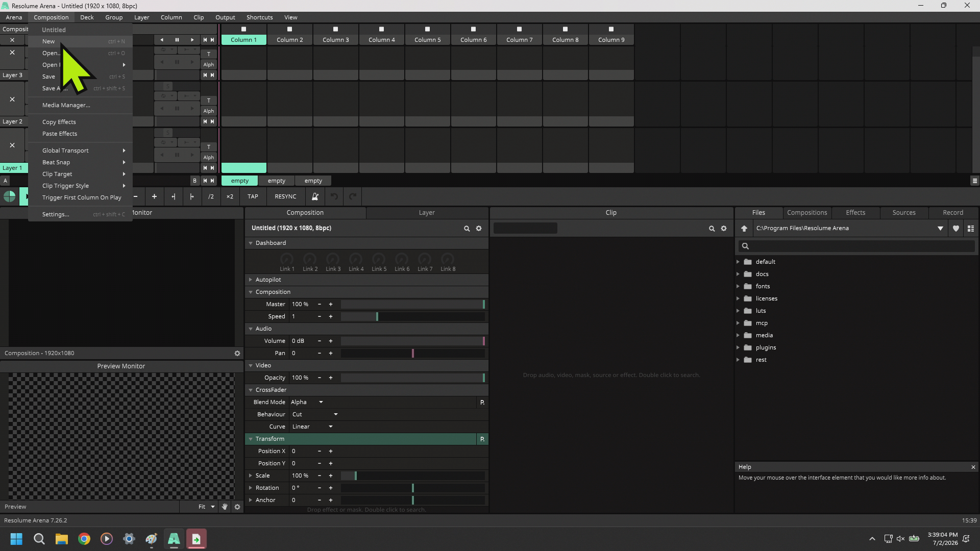Clear Layer 1 with its X button
Image resolution: width=980 pixels, height=551 pixels.
[12, 145]
